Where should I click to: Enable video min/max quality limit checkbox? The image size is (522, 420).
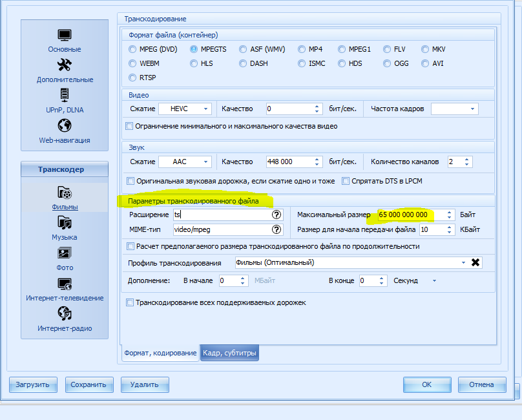(x=129, y=126)
